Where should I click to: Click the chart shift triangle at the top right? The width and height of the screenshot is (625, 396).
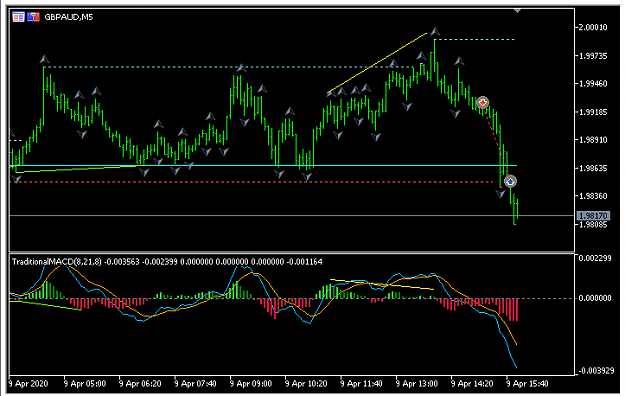[x=517, y=11]
